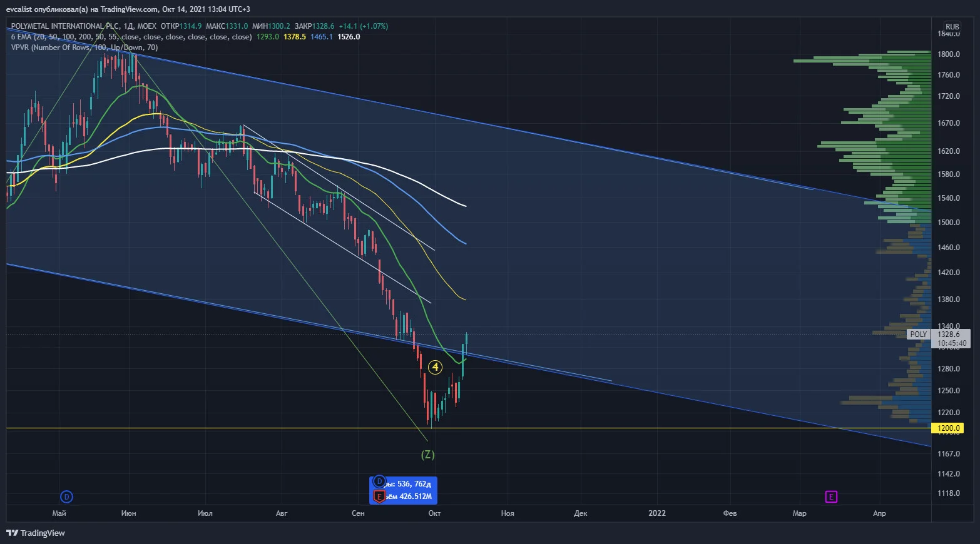This screenshot has height=544, width=980.
Task: Click the Май label on time axis
Action: [x=59, y=513]
